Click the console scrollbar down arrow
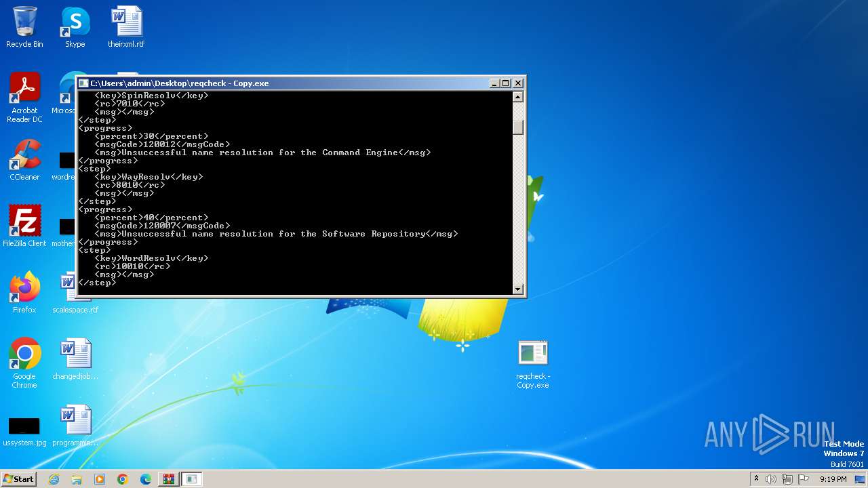Viewport: 868px width, 488px height. (x=518, y=289)
